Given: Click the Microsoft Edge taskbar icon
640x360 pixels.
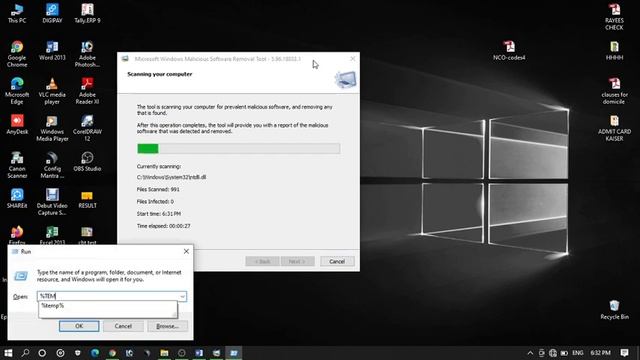Looking at the screenshot, I should [95, 353].
